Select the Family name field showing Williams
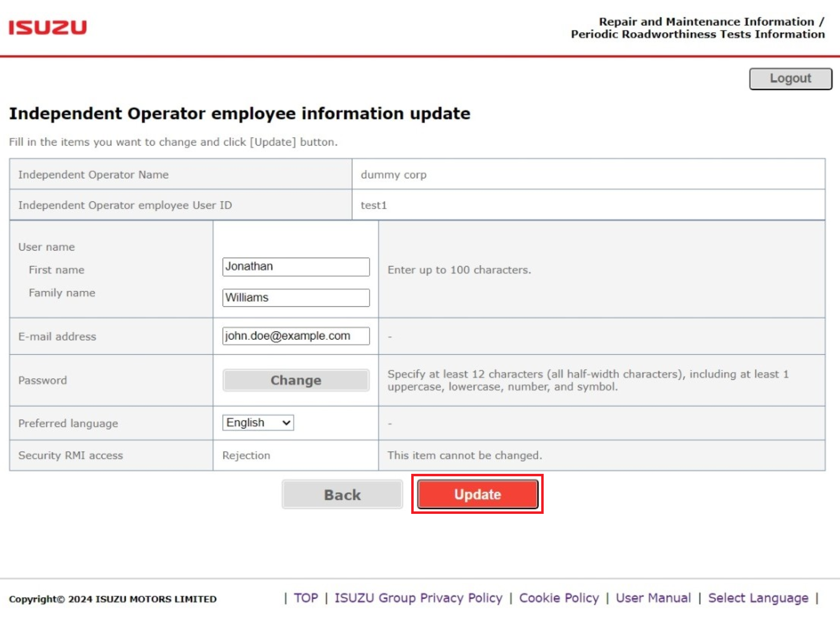This screenshot has width=840, height=622. click(296, 298)
